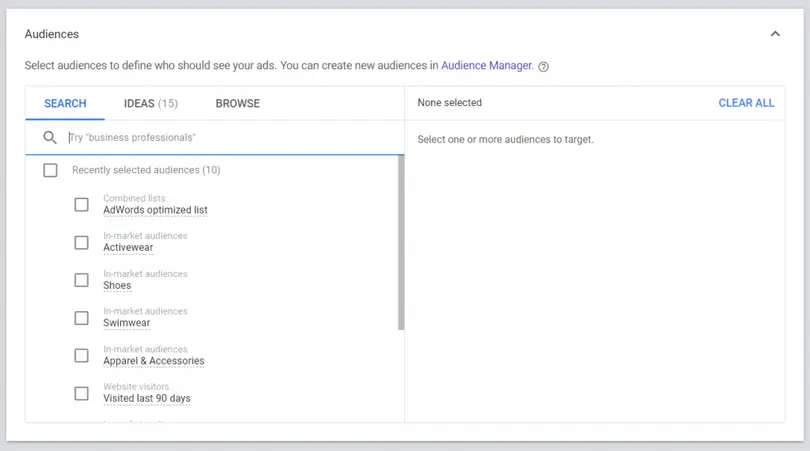This screenshot has height=451, width=810.
Task: Tick the Activewear audience checkbox
Action: coord(82,242)
